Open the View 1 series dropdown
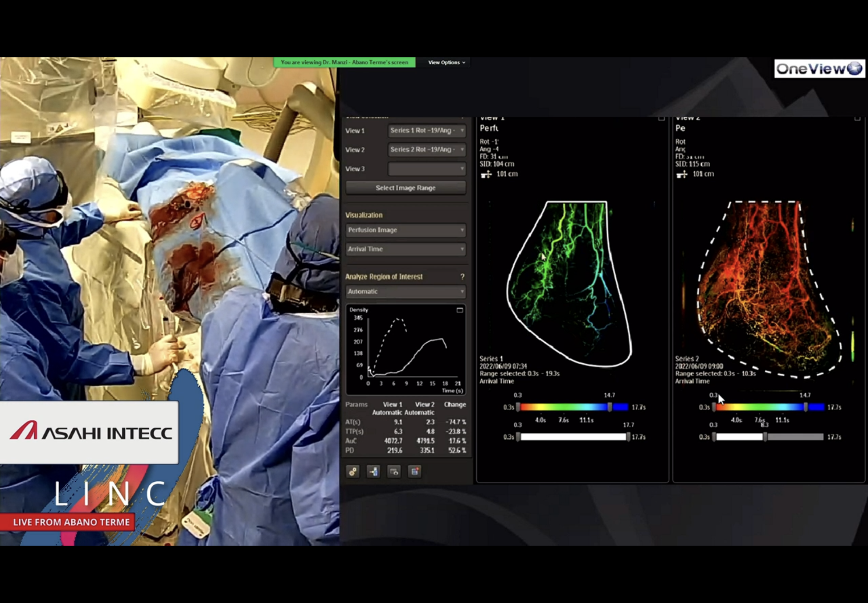868x603 pixels. point(427,131)
